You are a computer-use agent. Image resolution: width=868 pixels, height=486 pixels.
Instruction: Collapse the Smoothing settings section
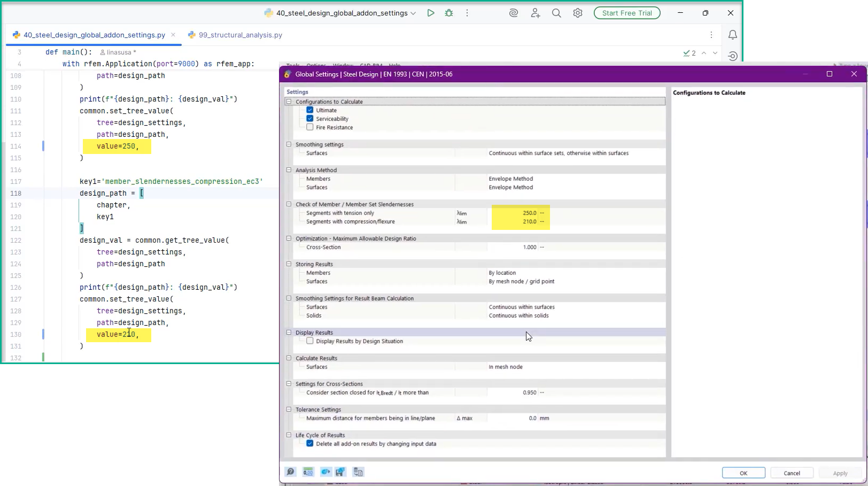[289, 144]
